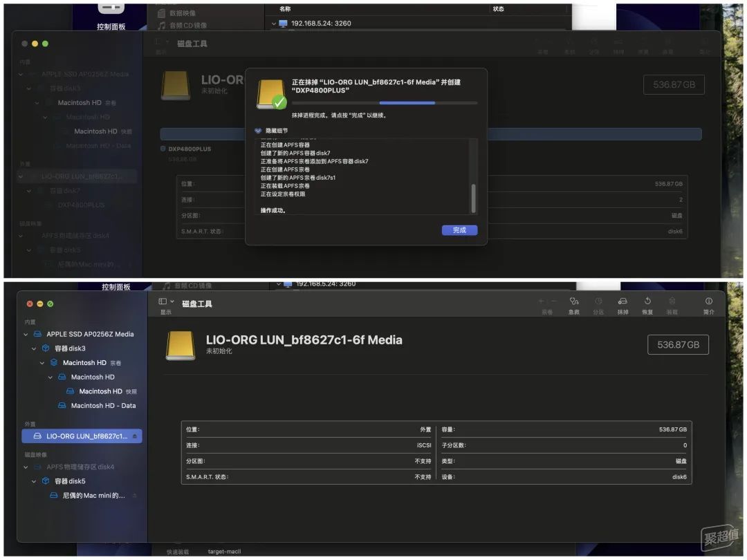This screenshot has width=747, height=560.
Task: Click the disk6 value in 设备 row
Action: coord(679,476)
